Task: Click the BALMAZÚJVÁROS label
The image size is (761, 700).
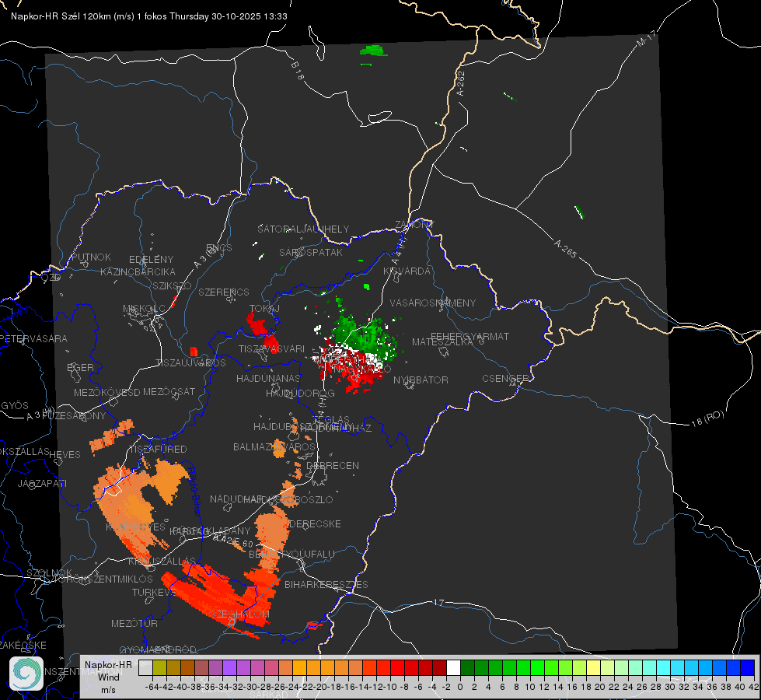Action: [274, 446]
